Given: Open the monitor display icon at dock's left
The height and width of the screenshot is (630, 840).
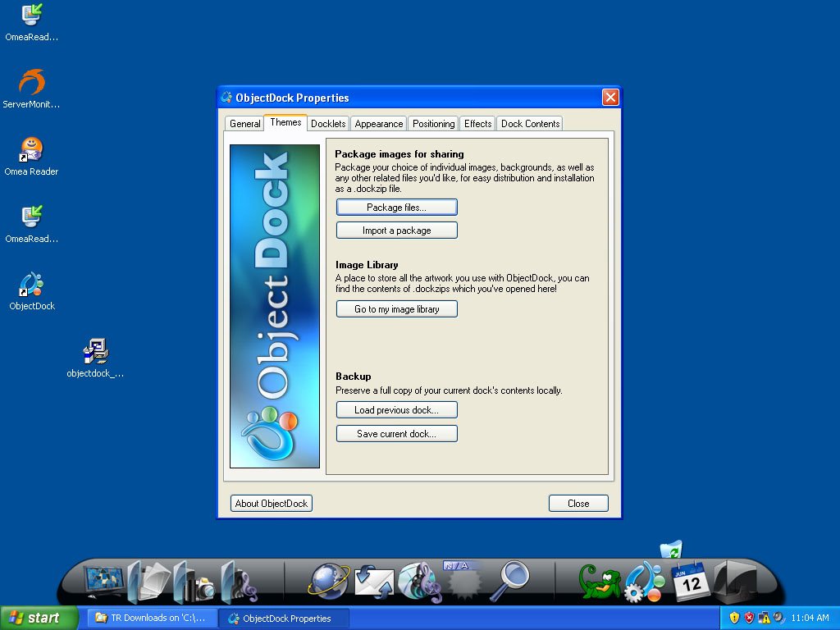Looking at the screenshot, I should tap(104, 581).
